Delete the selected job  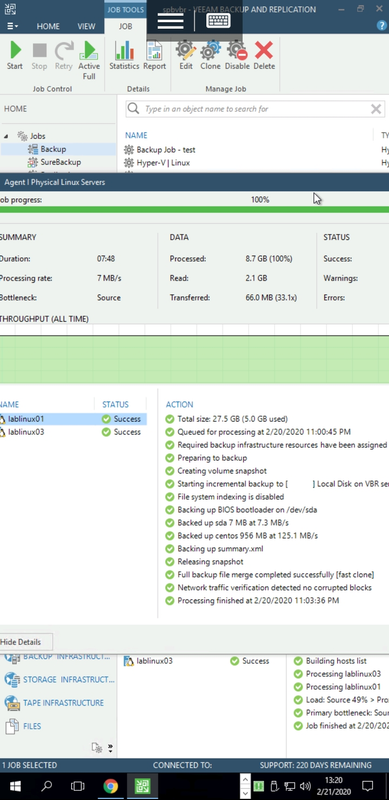[x=264, y=56]
